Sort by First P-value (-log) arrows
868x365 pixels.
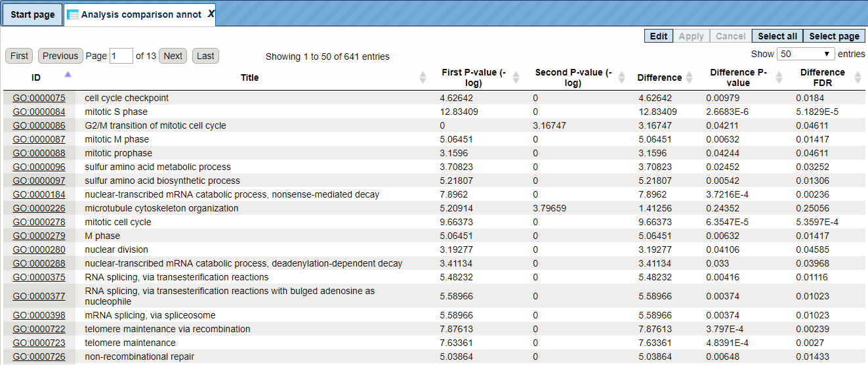click(x=516, y=77)
